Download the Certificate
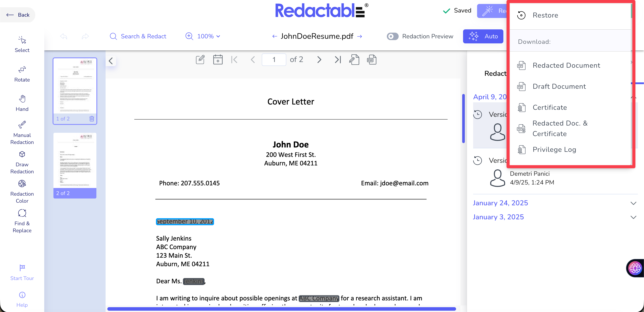Viewport: 644px width, 312px height. (570, 108)
